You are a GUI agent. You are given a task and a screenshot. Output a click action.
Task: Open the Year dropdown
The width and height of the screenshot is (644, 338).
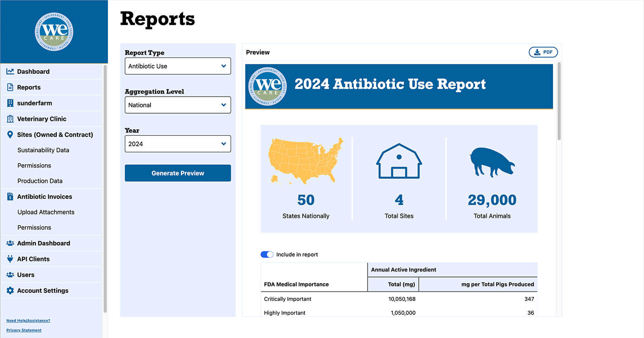(178, 144)
